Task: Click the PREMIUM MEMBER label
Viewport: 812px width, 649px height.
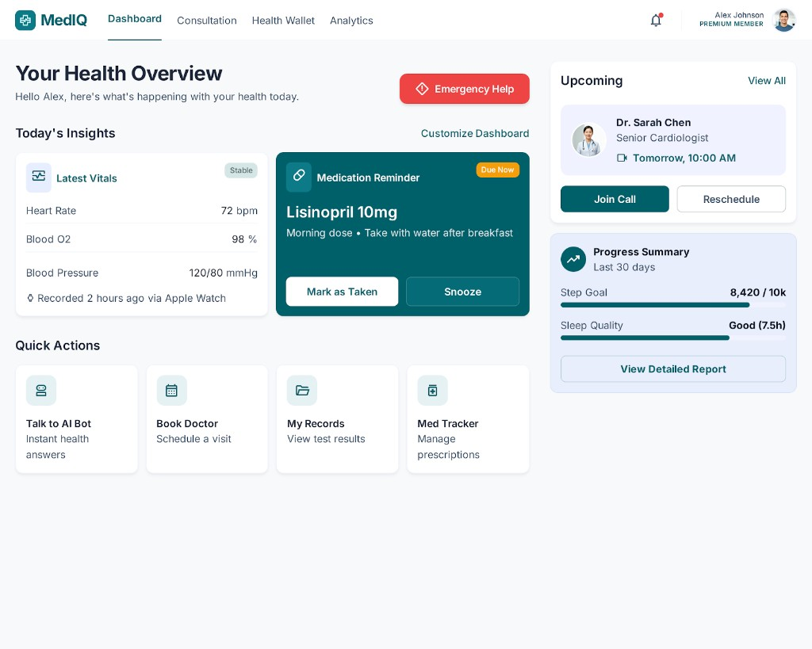Action: click(x=731, y=24)
